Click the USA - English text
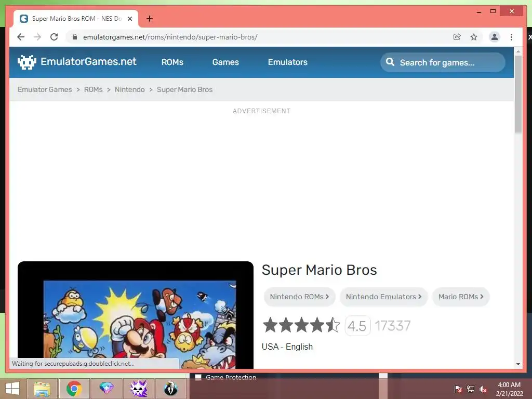This screenshot has height=399, width=532. [x=287, y=347]
